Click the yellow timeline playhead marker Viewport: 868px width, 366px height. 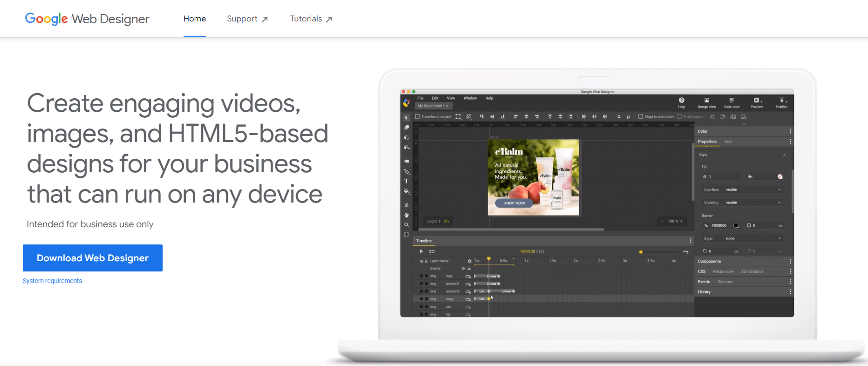pos(489,258)
